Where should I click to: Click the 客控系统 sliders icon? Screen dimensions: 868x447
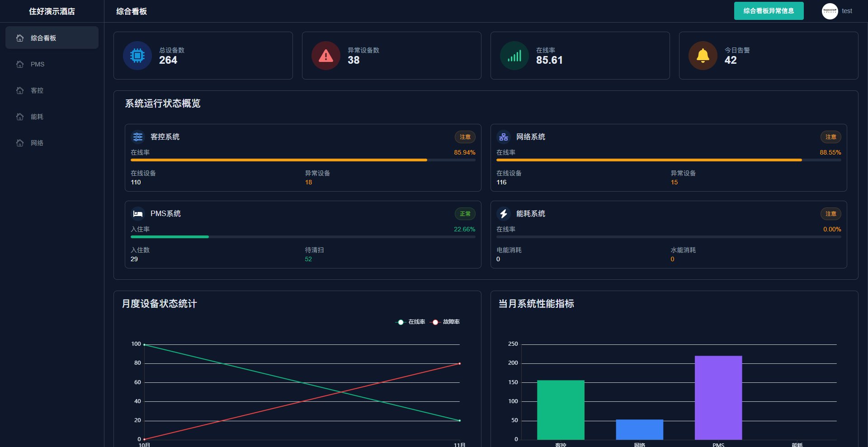(x=138, y=136)
